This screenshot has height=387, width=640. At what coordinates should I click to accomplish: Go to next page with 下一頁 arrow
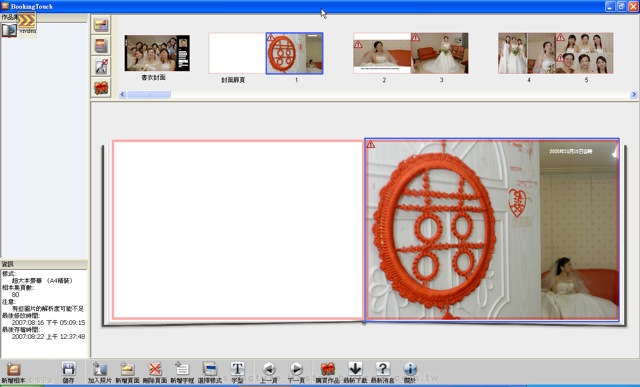(x=296, y=369)
